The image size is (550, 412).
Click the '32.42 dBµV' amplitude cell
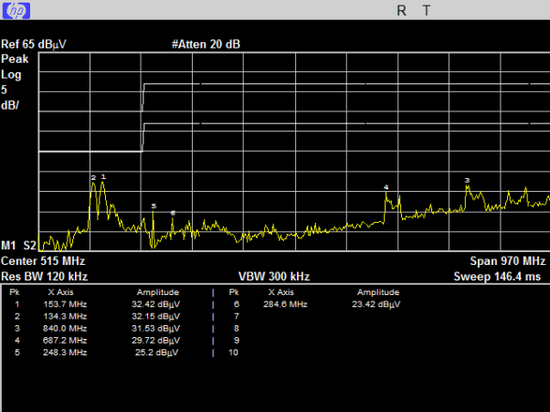coord(156,304)
